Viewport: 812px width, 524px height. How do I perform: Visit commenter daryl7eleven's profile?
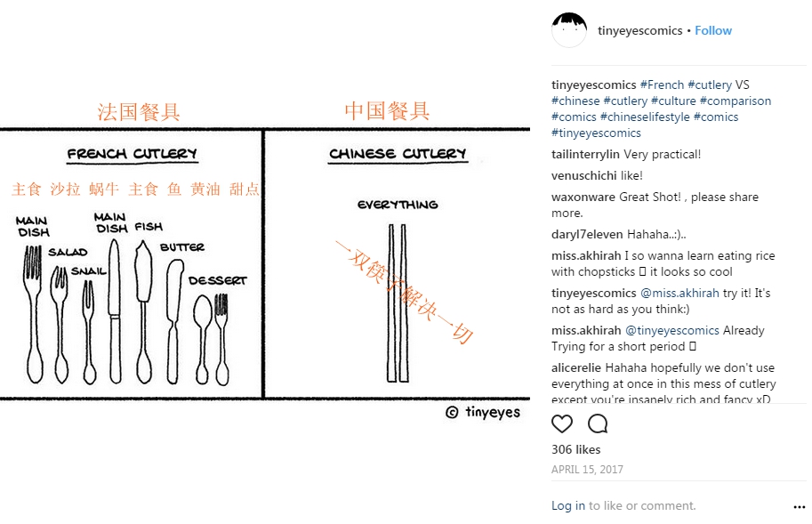587,235
